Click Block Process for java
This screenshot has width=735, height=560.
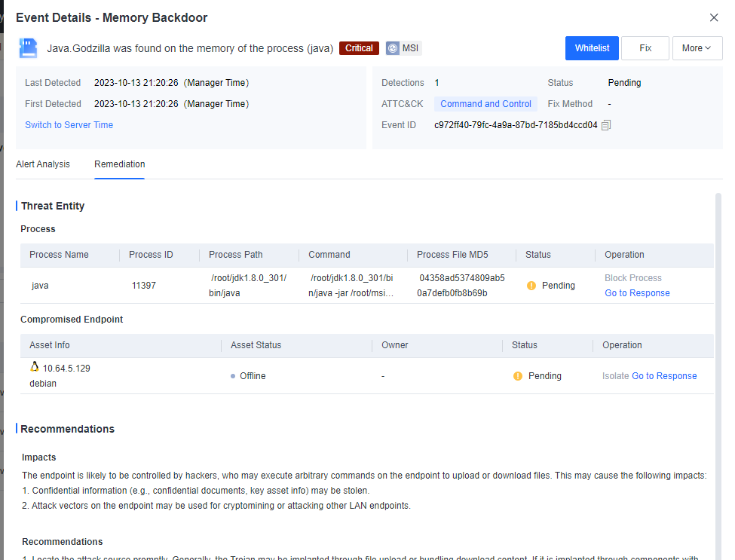point(633,278)
